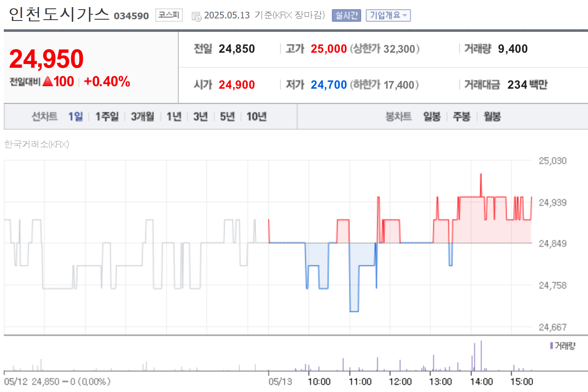
Task: Click the 시가 value 24,900
Action: (x=237, y=85)
